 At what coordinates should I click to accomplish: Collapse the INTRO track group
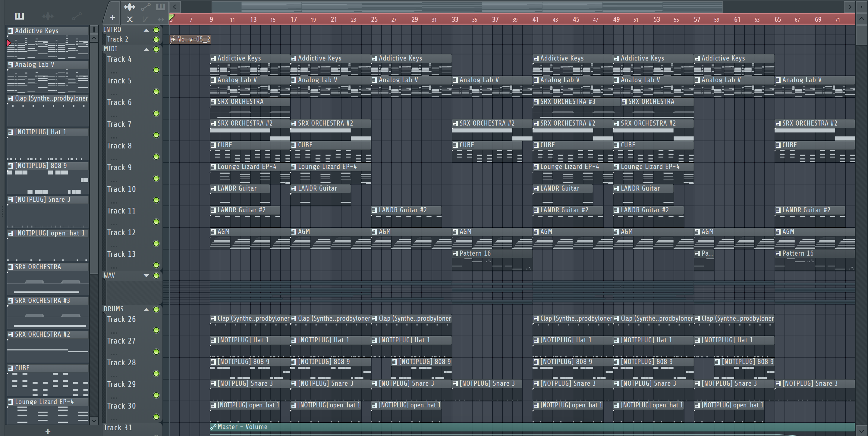146,30
